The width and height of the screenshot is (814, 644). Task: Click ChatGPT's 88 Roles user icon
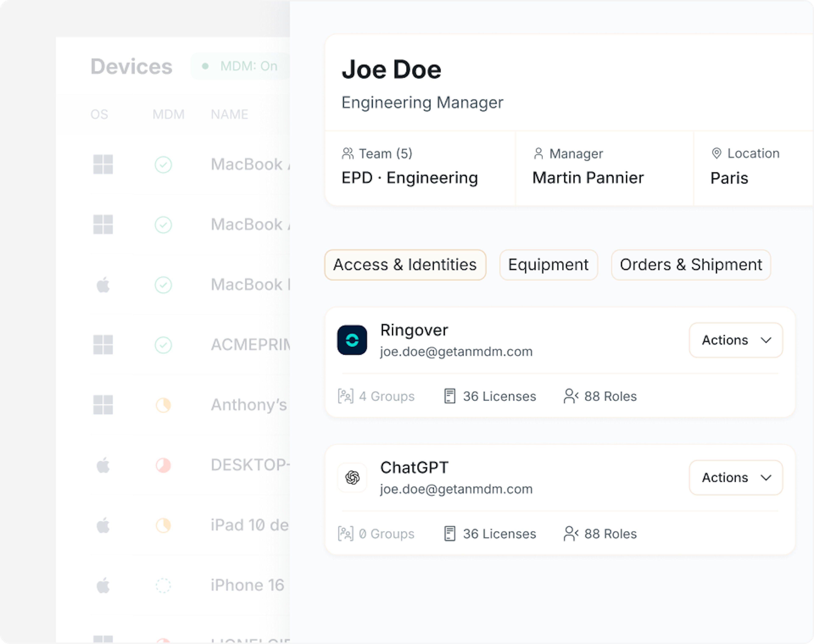tap(570, 534)
